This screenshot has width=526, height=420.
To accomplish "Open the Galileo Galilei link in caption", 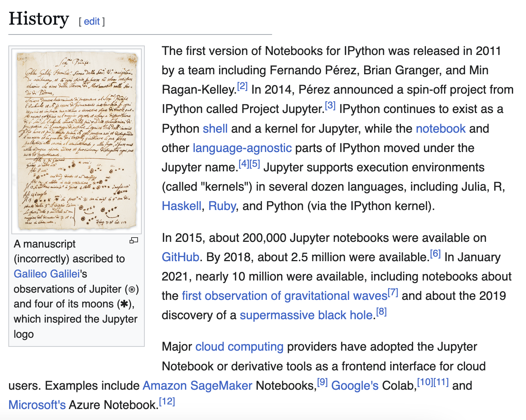I will (x=47, y=274).
